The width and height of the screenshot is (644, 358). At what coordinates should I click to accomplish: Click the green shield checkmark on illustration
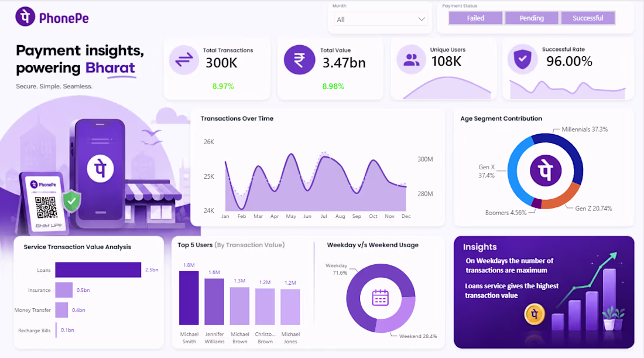[72, 202]
